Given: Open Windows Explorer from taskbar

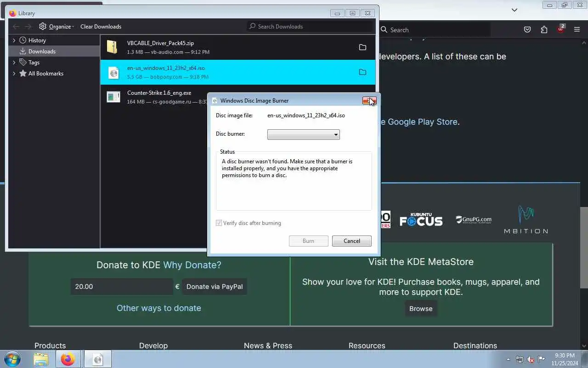Looking at the screenshot, I should coord(41,359).
